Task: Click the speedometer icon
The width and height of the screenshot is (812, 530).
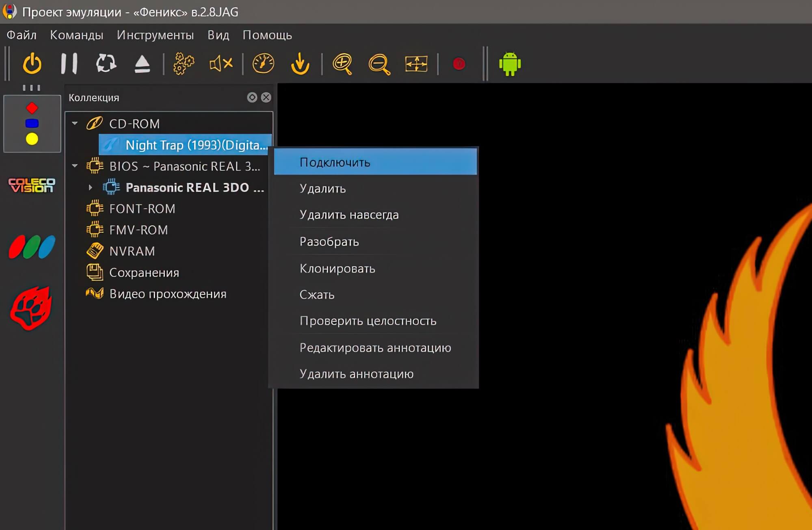Action: pos(263,64)
